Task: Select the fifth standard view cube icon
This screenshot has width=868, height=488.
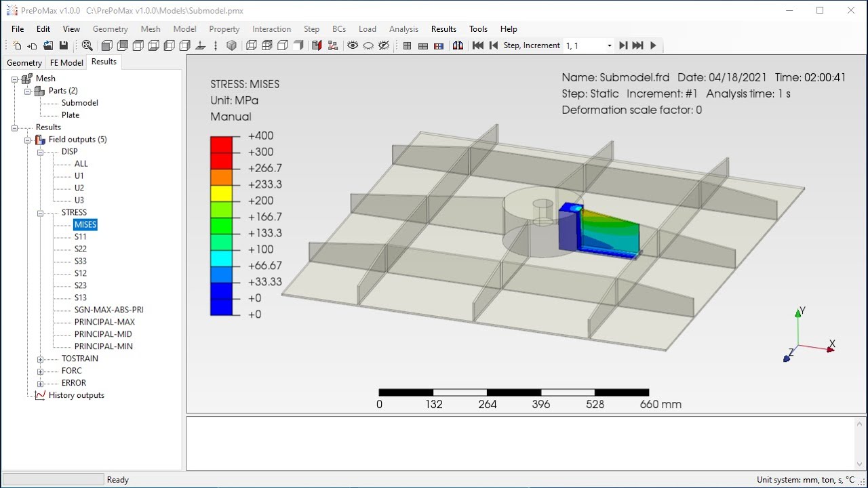Action: tap(169, 45)
